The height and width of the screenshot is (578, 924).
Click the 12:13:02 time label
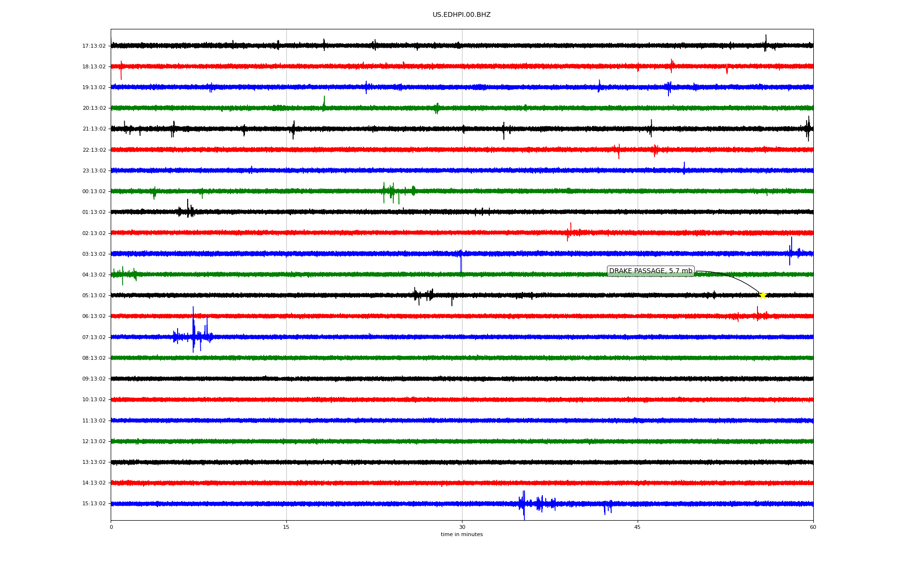click(x=94, y=442)
